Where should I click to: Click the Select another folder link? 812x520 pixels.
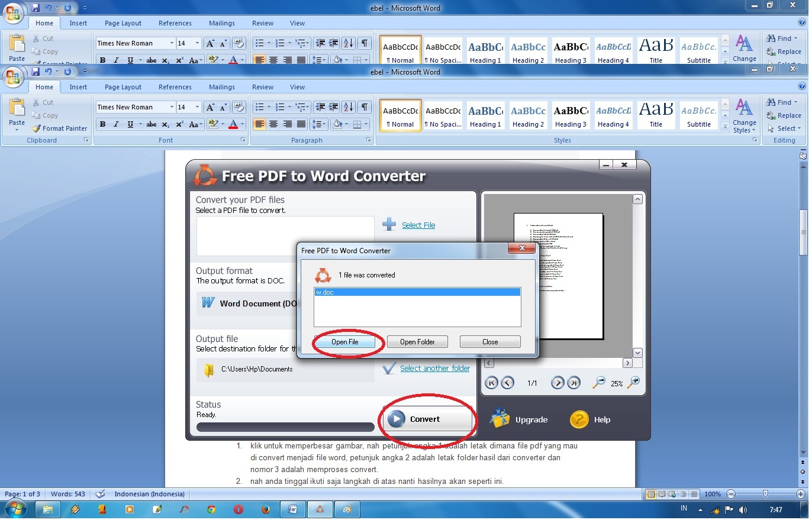tap(435, 368)
